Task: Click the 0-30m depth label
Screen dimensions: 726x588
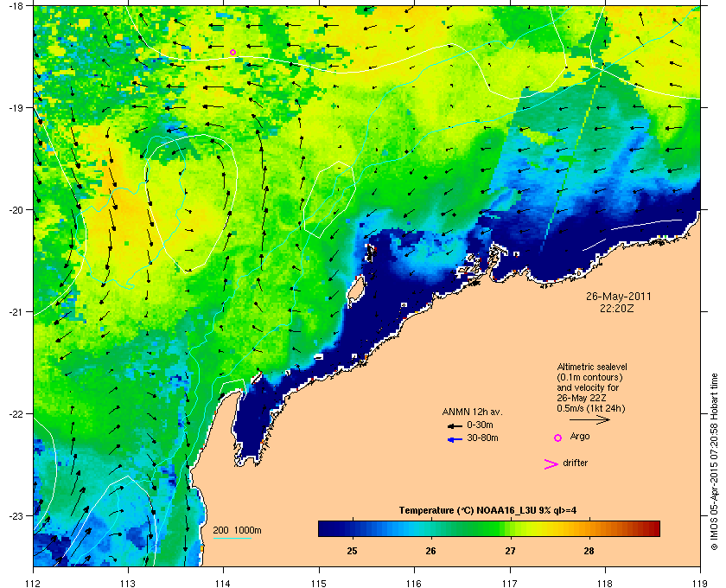Action: coord(480,425)
